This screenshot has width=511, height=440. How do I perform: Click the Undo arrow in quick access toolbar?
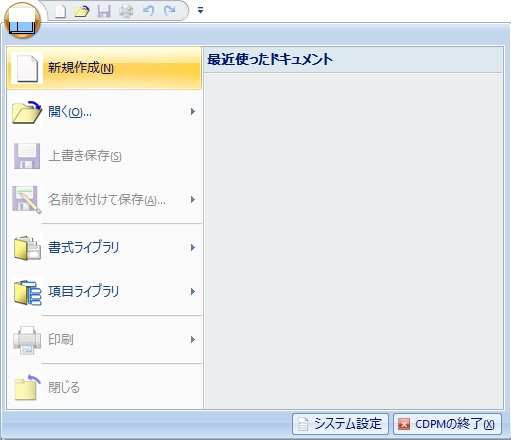pyautogui.click(x=148, y=11)
